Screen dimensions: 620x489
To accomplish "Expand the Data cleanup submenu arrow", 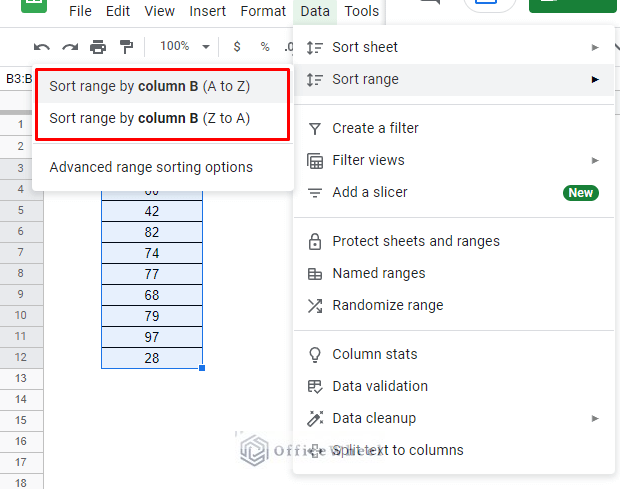I will 595,418.
